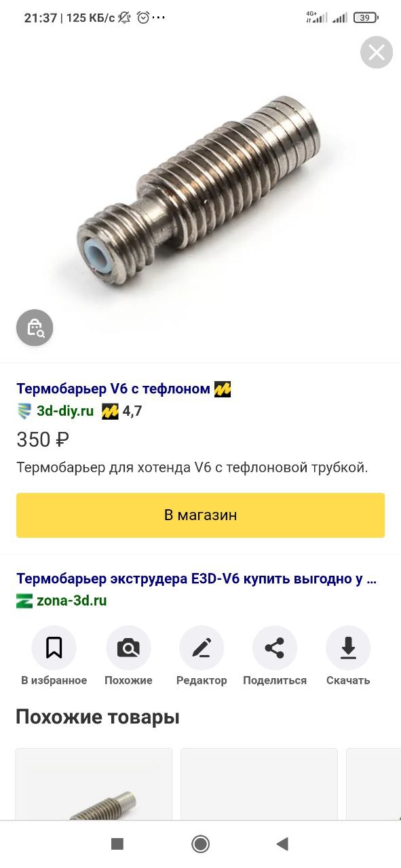Image resolution: width=401 pixels, height=868 pixels.
Task: Tap Android recent apps square button
Action: click(x=117, y=844)
